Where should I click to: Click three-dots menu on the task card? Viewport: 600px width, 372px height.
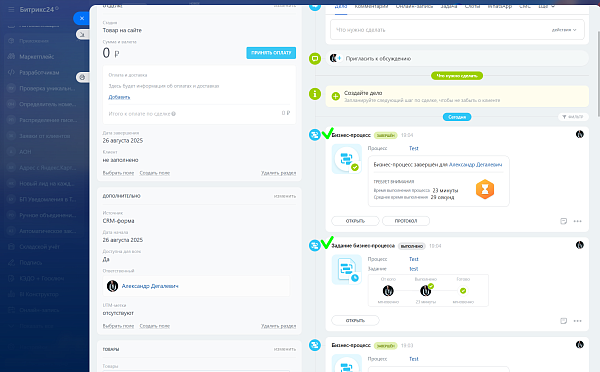coord(577,321)
